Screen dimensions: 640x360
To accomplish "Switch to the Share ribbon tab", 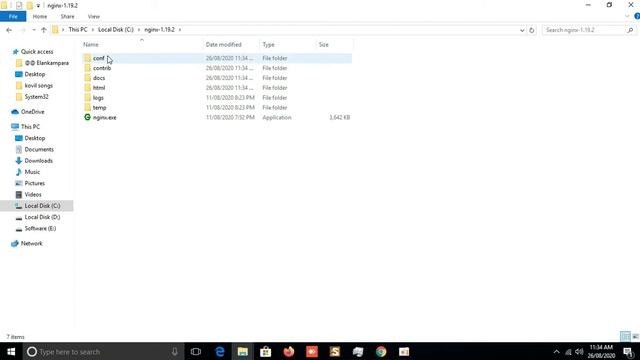I will point(67,16).
